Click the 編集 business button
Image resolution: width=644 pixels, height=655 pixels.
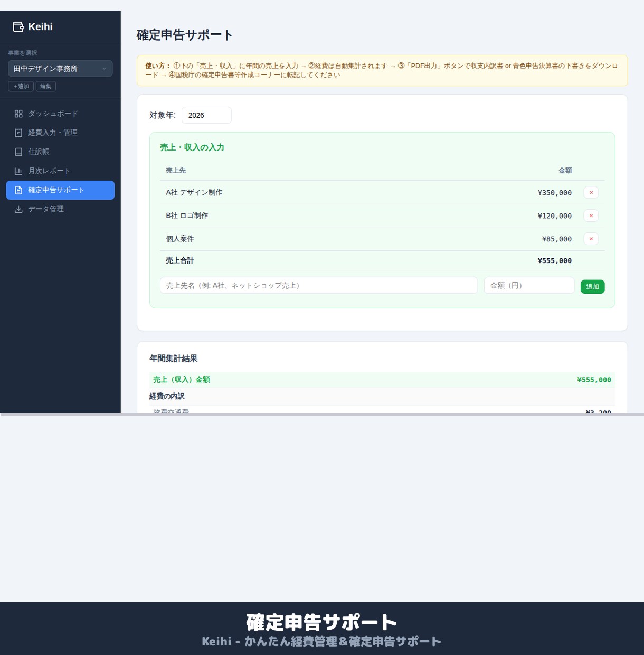[46, 86]
